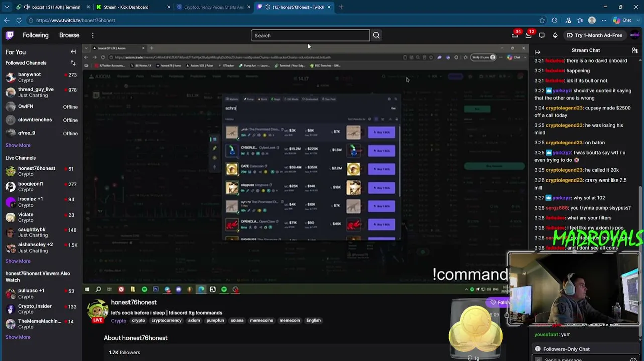Focus the Twitch search box

click(310, 35)
